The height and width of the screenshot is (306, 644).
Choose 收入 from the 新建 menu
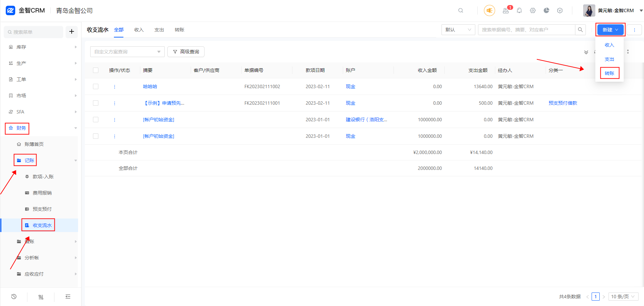tap(610, 45)
